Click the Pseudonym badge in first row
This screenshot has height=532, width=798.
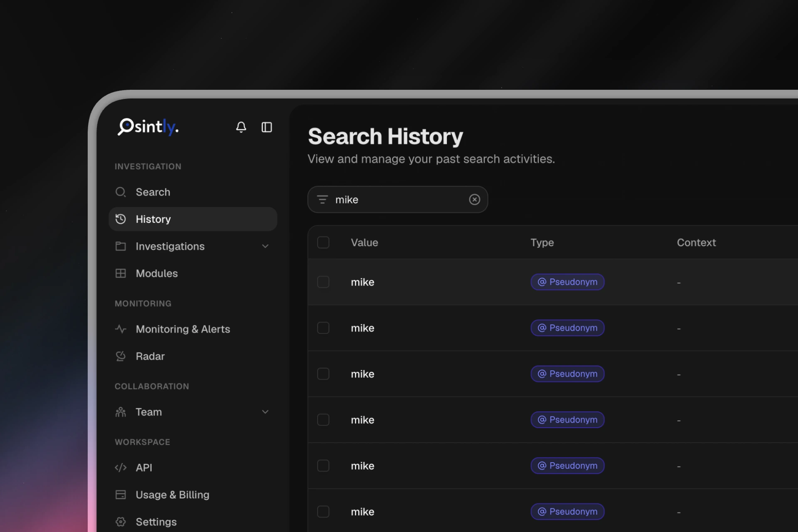[567, 282]
